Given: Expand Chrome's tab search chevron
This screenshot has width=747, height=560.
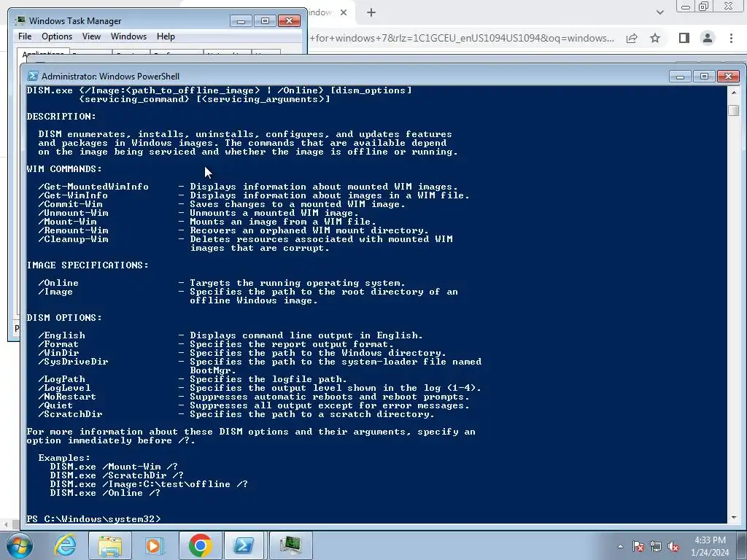Looking at the screenshot, I should coord(659,12).
